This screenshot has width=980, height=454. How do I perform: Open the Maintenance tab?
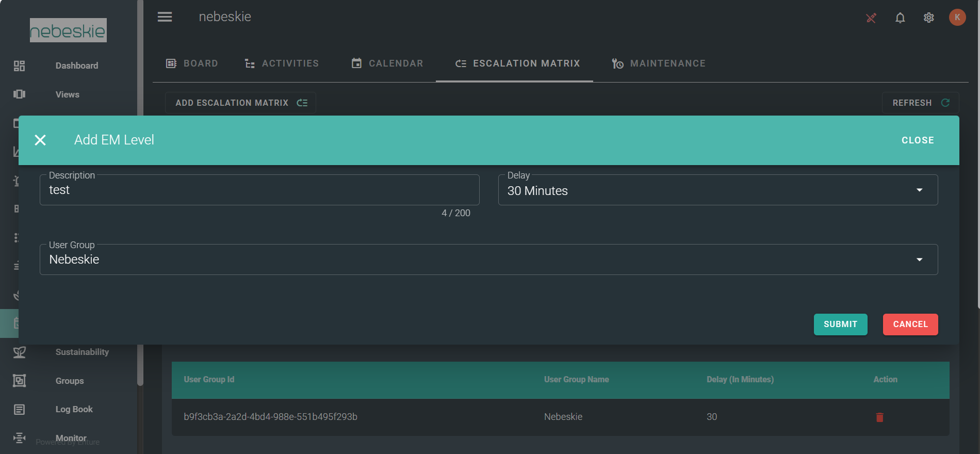click(x=659, y=63)
